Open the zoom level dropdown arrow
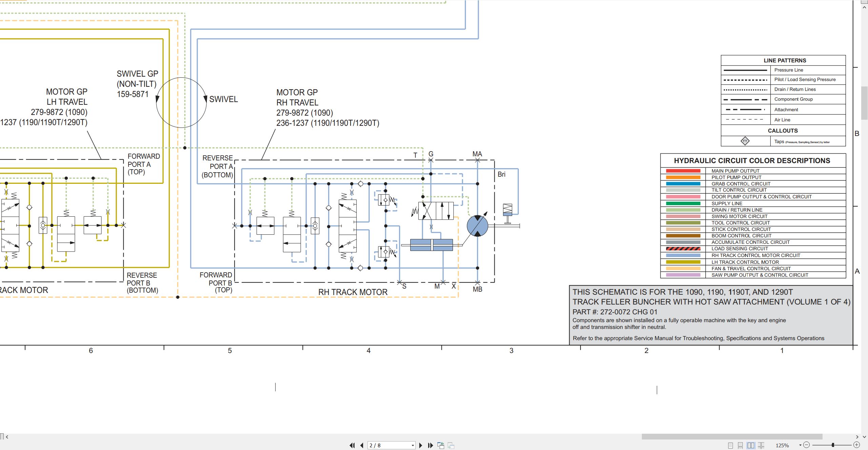This screenshot has width=868, height=450. 800,445
